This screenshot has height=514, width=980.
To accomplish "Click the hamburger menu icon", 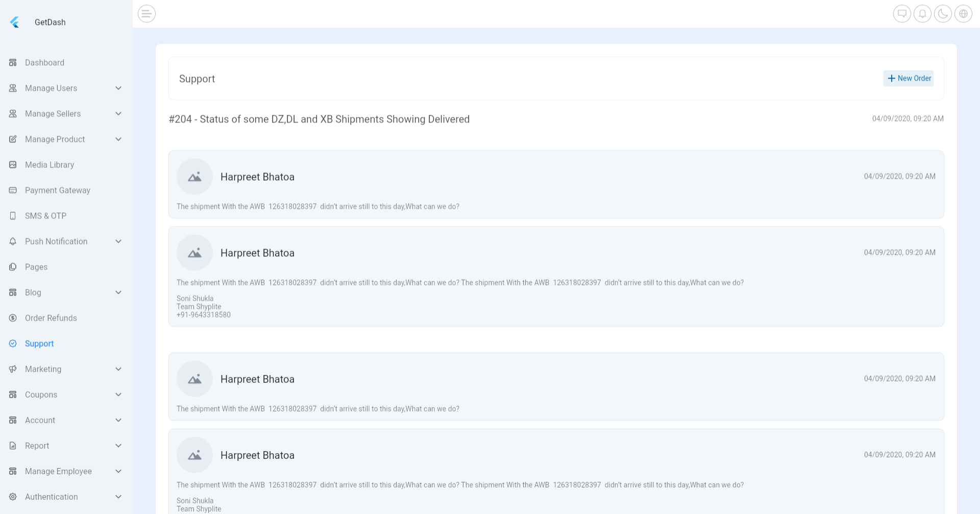I will pos(146,14).
